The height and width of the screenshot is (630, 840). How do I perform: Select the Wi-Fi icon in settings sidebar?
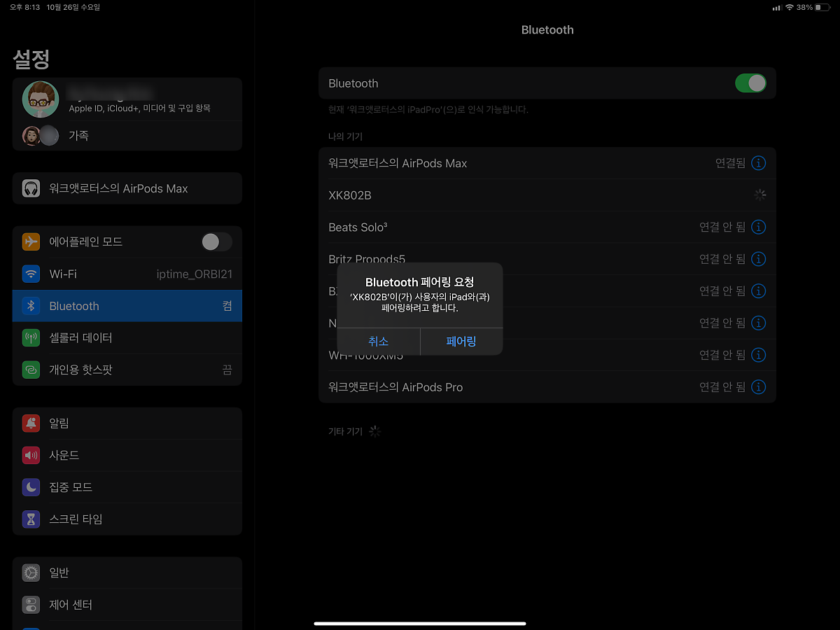point(31,274)
